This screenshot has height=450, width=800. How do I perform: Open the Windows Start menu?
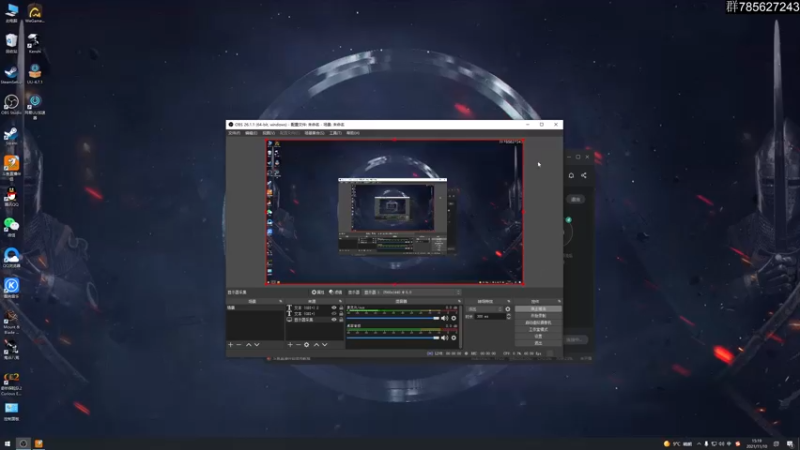[x=7, y=444]
